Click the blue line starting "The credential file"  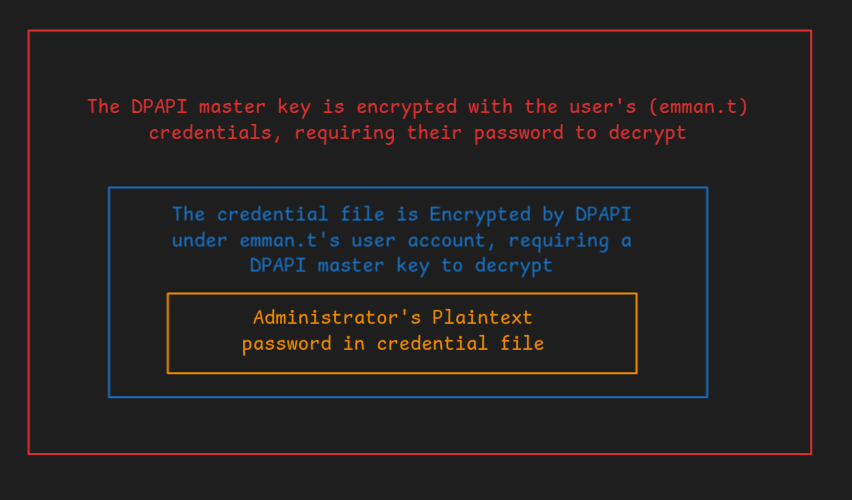[x=402, y=215]
